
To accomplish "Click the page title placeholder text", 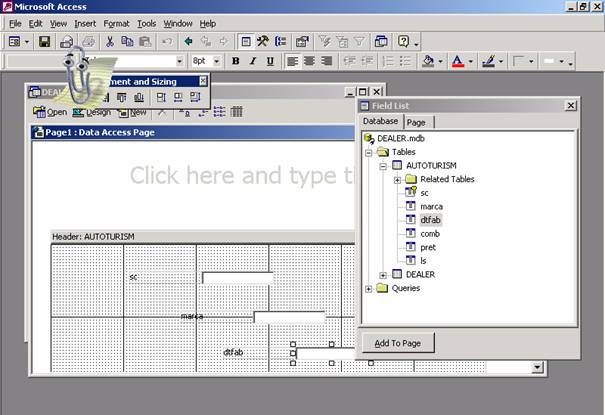I will pyautogui.click(x=240, y=176).
